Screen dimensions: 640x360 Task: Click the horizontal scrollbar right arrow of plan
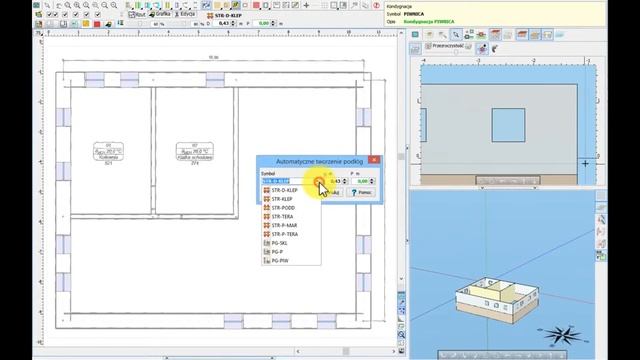click(x=393, y=351)
